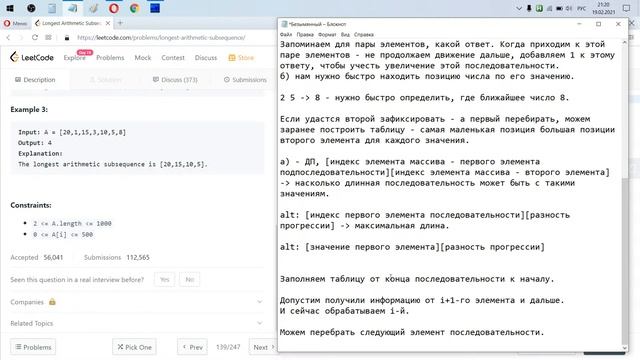Open the volume tray icon

tap(569, 8)
